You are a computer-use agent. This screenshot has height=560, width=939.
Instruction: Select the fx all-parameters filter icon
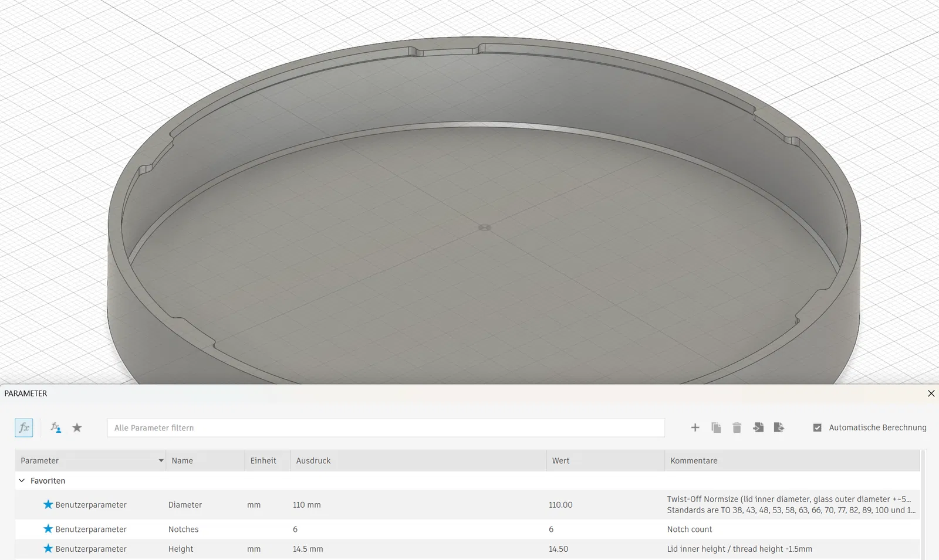[x=24, y=427]
